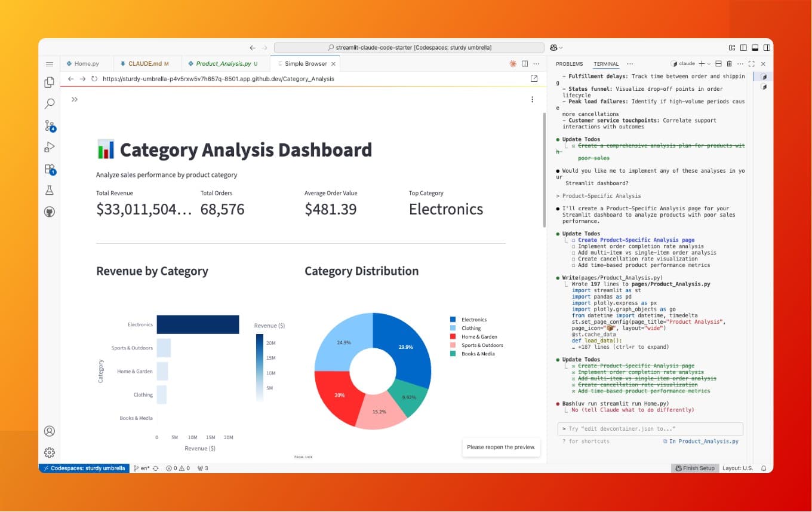Reload the Simple Browser page

pos(94,79)
